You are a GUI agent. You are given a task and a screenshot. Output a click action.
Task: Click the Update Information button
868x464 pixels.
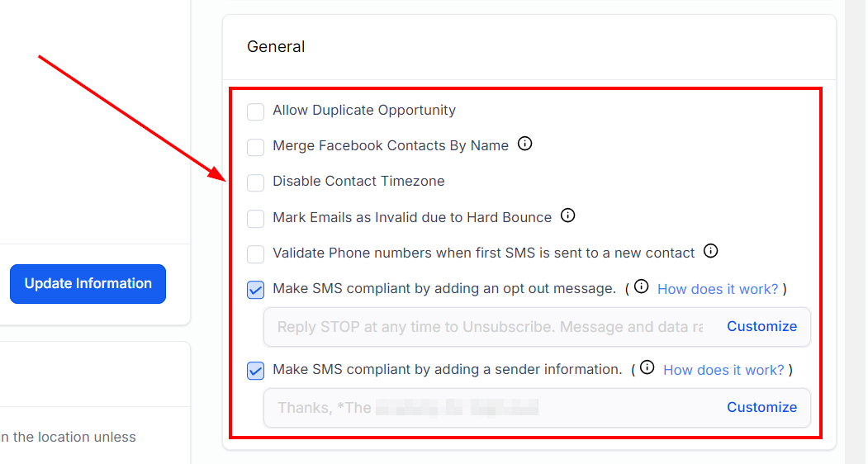click(x=88, y=283)
